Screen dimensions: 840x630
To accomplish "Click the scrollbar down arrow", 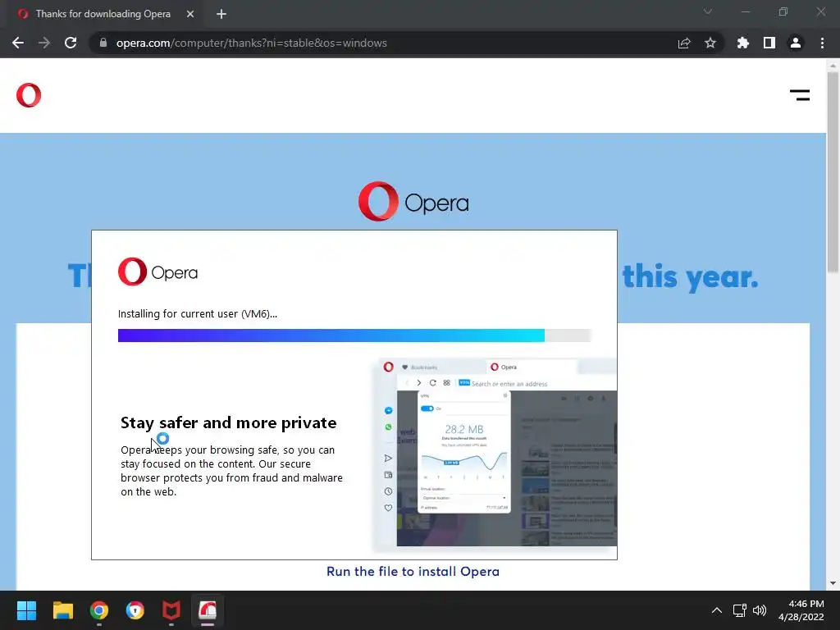I will [833, 583].
